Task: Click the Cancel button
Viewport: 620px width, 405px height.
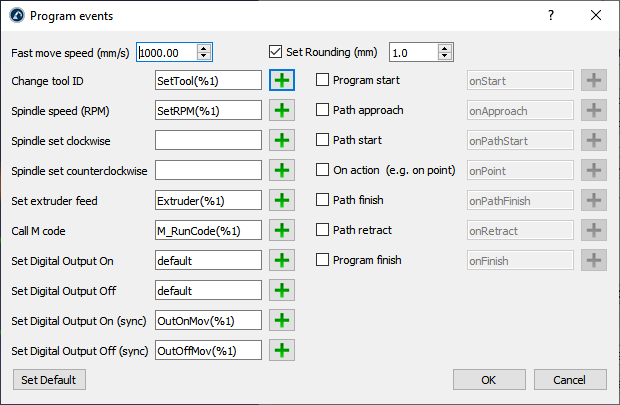Action: point(570,380)
